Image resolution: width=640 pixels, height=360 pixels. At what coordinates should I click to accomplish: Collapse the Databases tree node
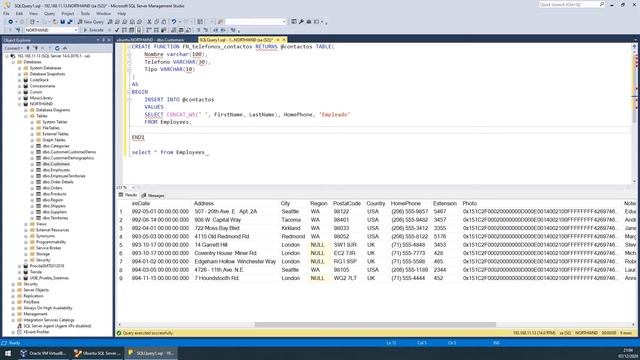coord(13,62)
